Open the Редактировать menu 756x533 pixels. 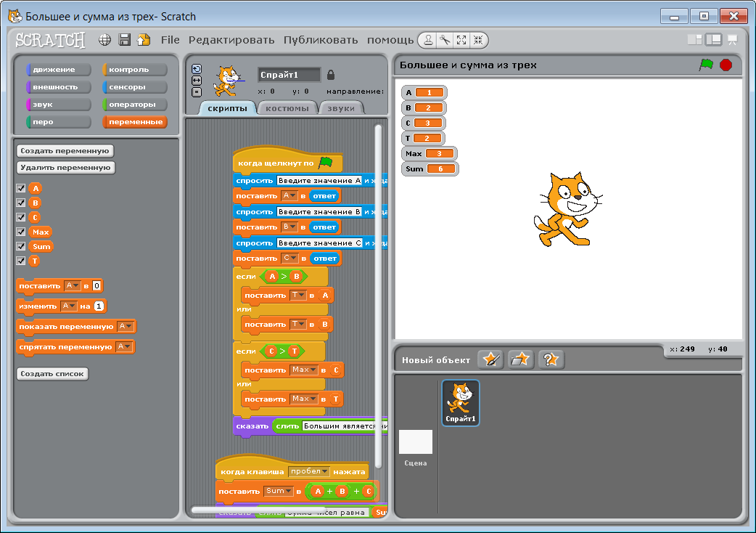(x=231, y=40)
